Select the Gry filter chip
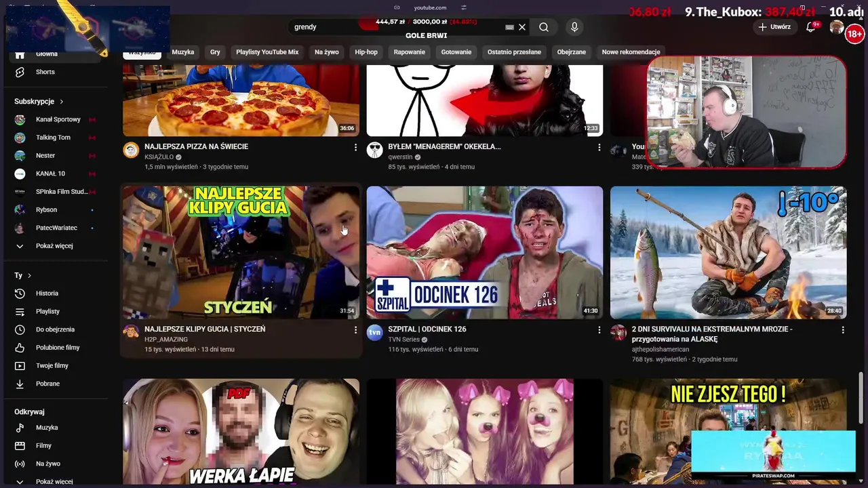The width and height of the screenshot is (868, 488). click(215, 52)
